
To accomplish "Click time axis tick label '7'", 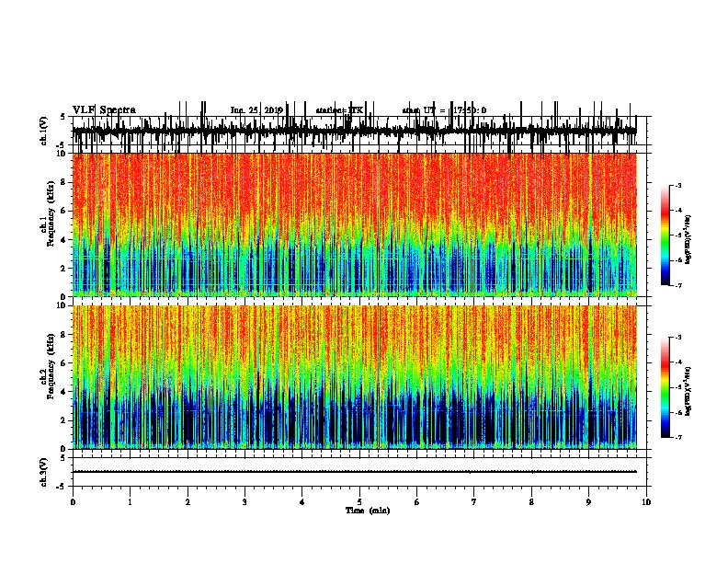I will [x=474, y=502].
